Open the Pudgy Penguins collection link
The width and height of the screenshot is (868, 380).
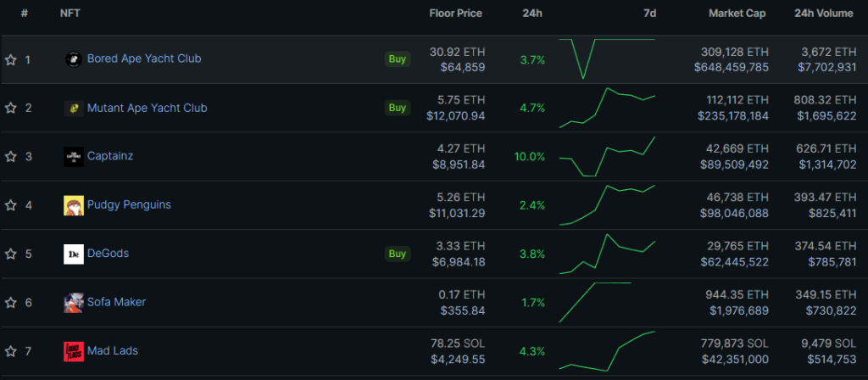pyautogui.click(x=129, y=205)
